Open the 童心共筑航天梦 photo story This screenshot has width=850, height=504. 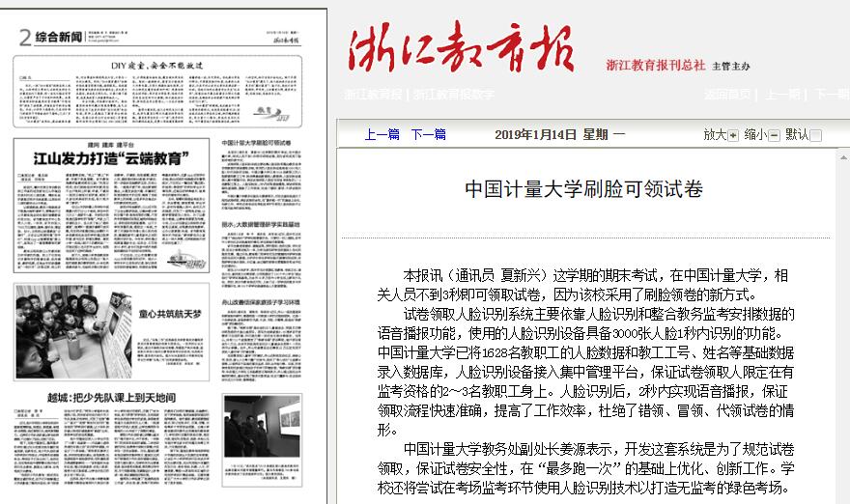(x=170, y=314)
